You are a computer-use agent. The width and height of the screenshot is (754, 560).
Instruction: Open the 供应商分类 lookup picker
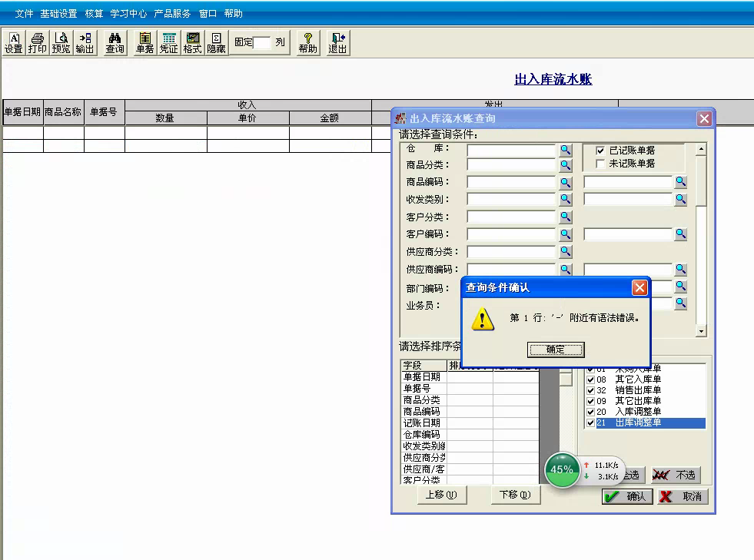point(566,251)
